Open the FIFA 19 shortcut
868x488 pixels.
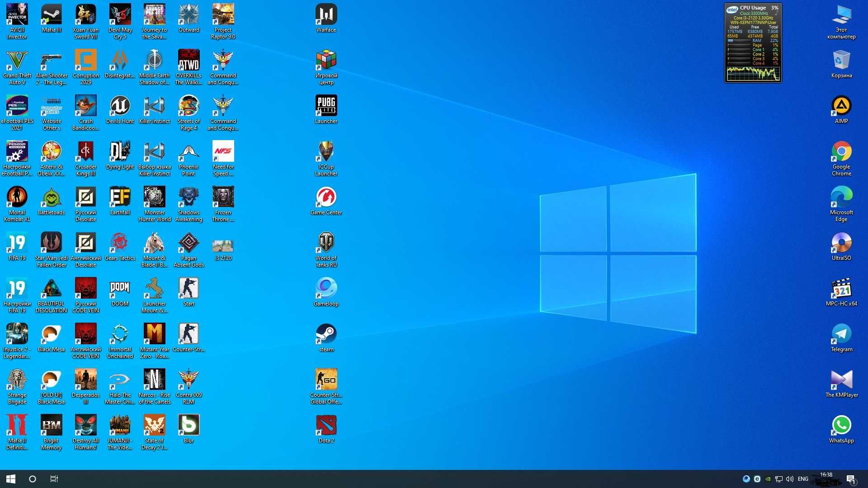pos(17,246)
